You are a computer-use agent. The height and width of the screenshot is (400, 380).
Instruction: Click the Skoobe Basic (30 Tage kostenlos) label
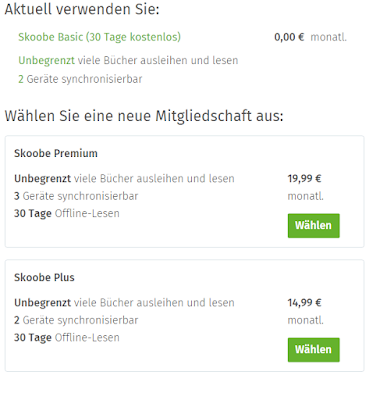[x=99, y=37]
